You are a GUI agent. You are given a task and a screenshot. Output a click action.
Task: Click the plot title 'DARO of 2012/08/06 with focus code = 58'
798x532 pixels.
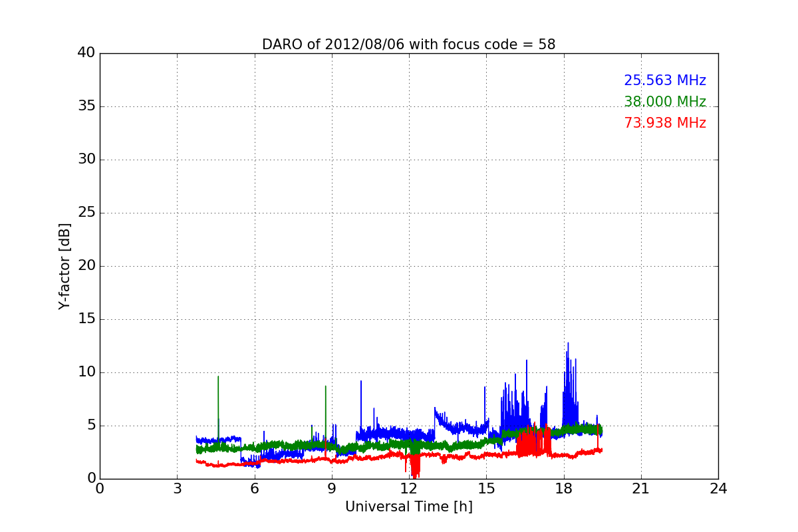[x=408, y=45]
